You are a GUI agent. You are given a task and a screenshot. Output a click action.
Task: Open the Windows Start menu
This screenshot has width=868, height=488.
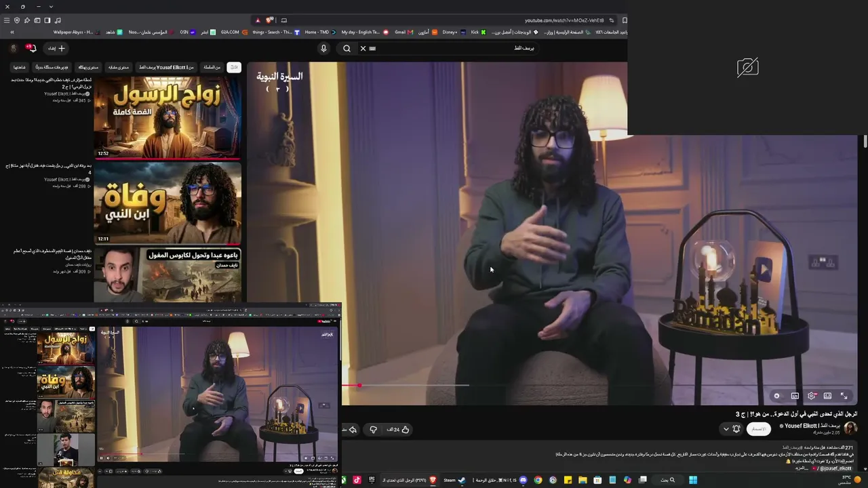point(693,480)
